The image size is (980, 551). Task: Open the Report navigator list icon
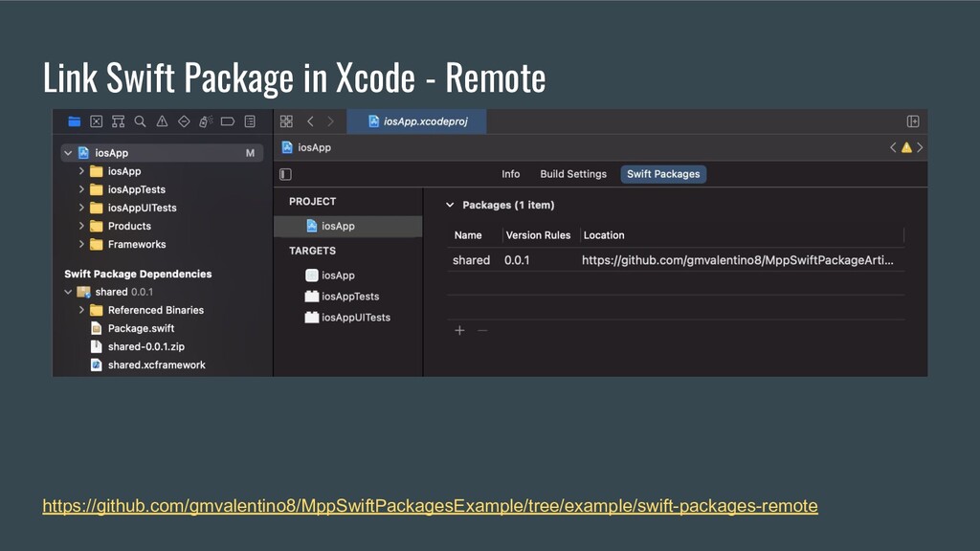pos(250,121)
